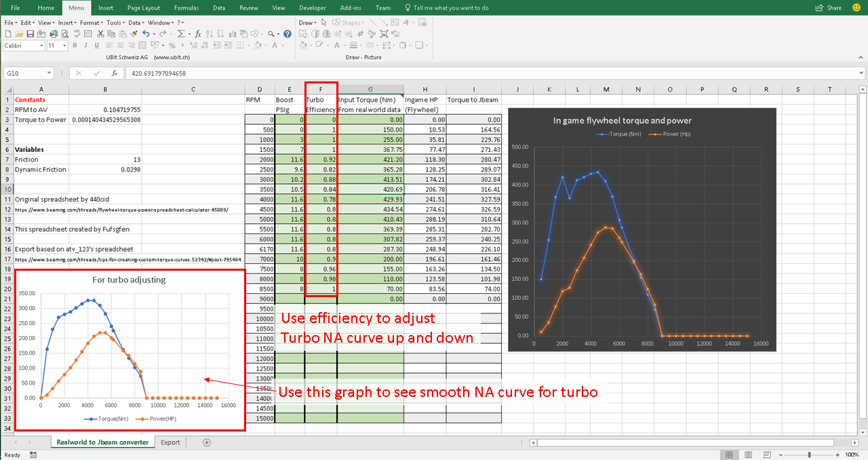Switch to the Developer ribbon tab
The image size is (868, 460).
[313, 7]
